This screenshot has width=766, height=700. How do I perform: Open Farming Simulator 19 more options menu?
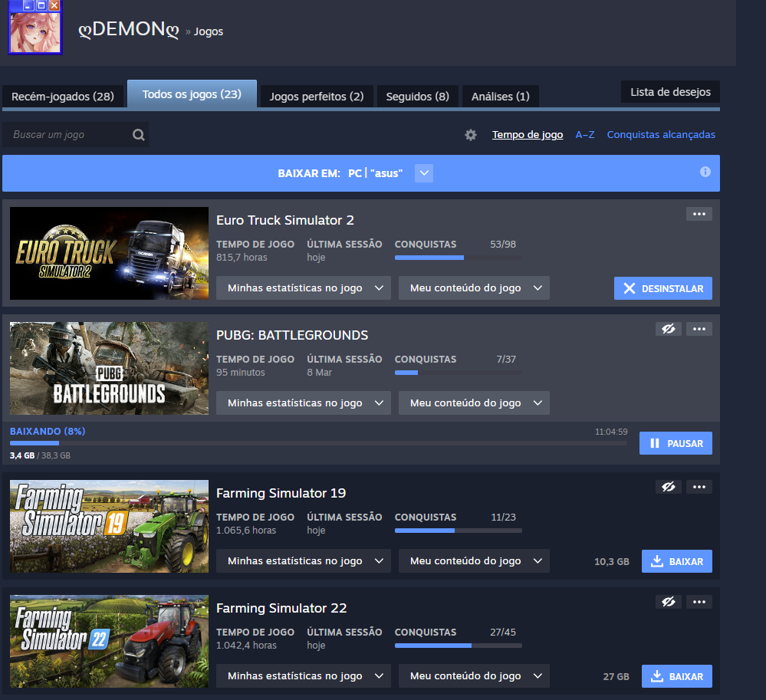tap(699, 487)
